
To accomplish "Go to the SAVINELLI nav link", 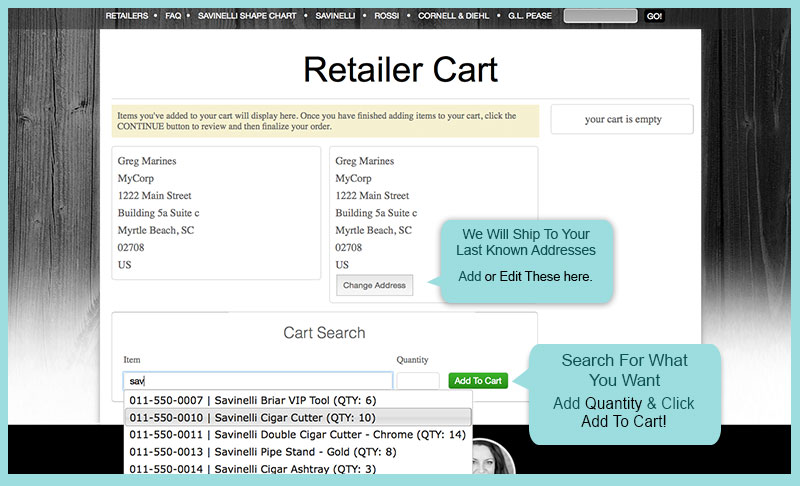I will (x=335, y=16).
